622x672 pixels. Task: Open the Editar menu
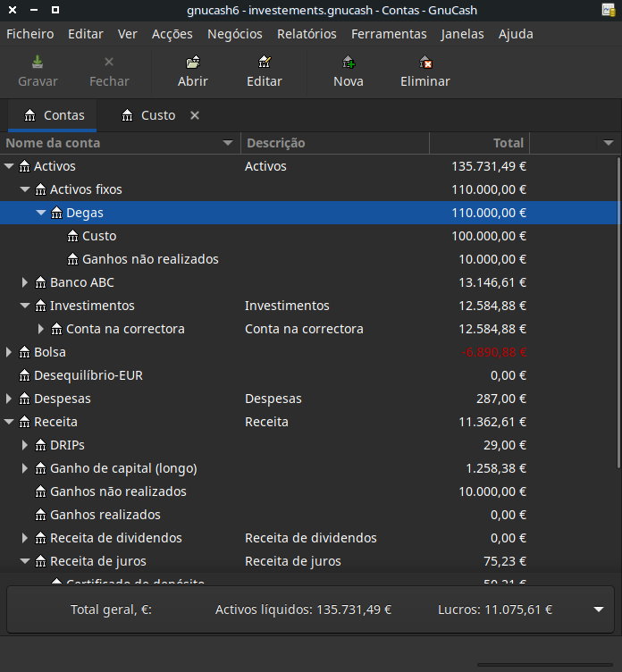pos(86,34)
